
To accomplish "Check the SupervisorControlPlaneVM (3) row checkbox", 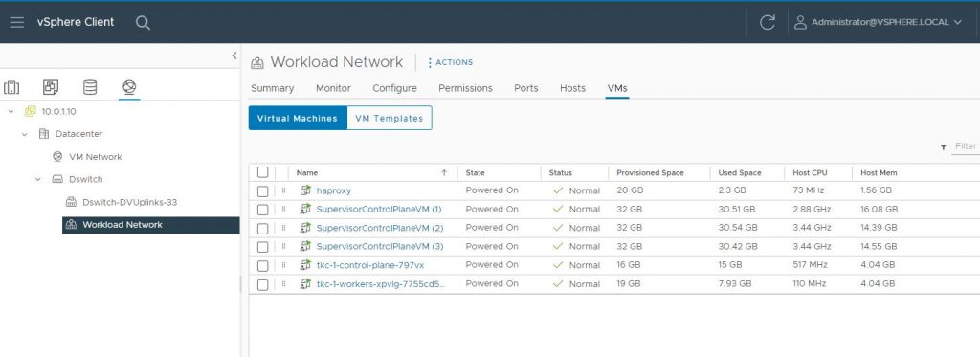I will (262, 247).
